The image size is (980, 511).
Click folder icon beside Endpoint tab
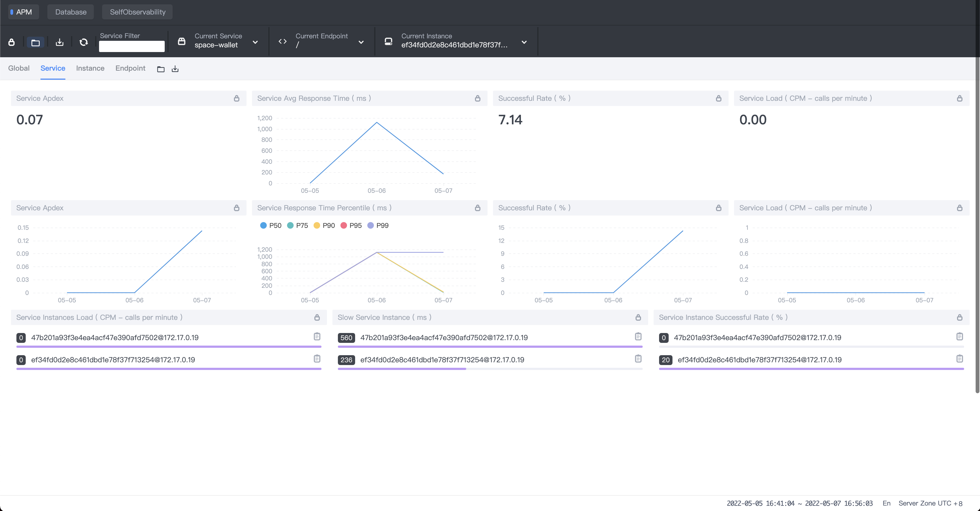[x=161, y=69]
